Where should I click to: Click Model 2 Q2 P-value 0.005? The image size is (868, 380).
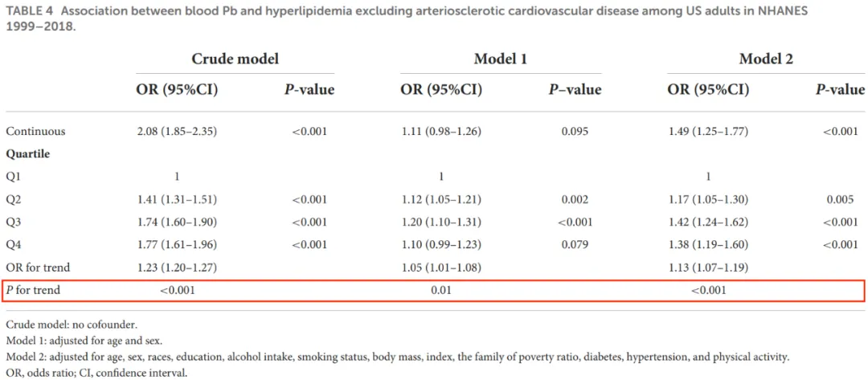click(x=841, y=200)
